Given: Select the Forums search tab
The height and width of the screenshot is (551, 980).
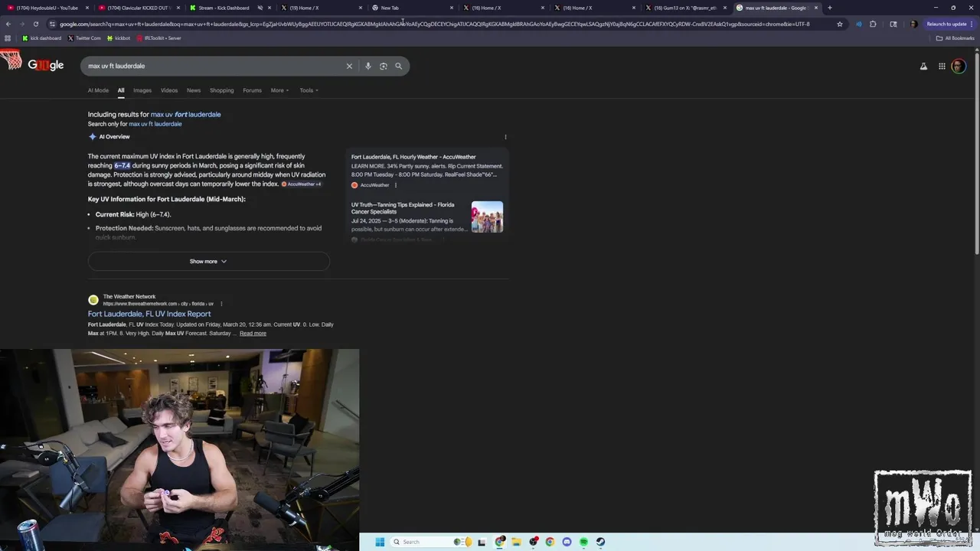Looking at the screenshot, I should [x=252, y=90].
